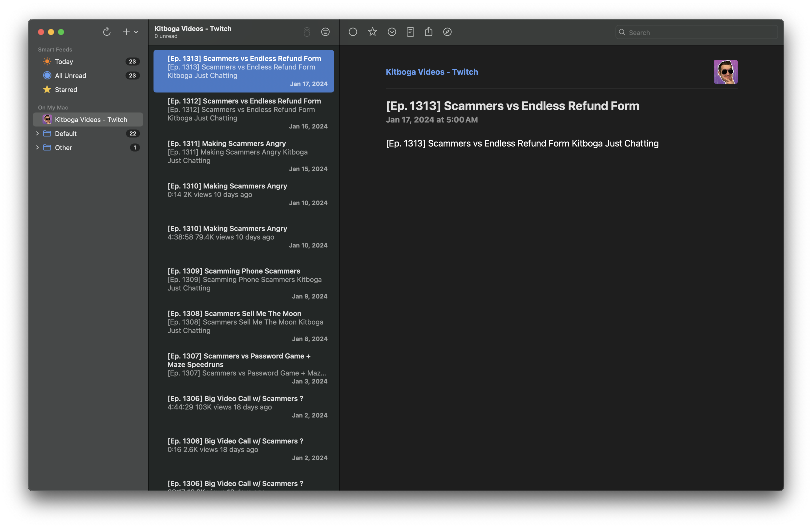Image resolution: width=812 pixels, height=528 pixels.
Task: Open Ep. 1312 Scammers vs Endless Refund Form article
Action: click(243, 113)
